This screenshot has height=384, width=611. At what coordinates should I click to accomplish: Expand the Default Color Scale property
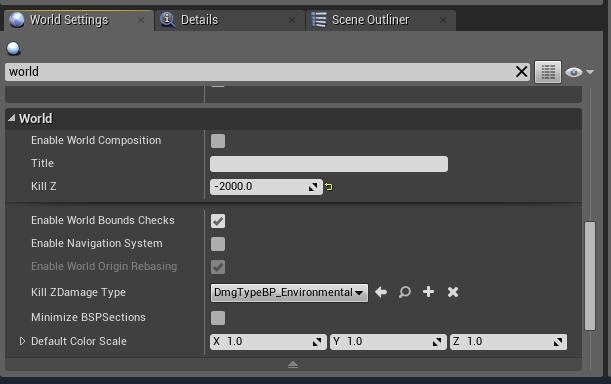tap(22, 341)
